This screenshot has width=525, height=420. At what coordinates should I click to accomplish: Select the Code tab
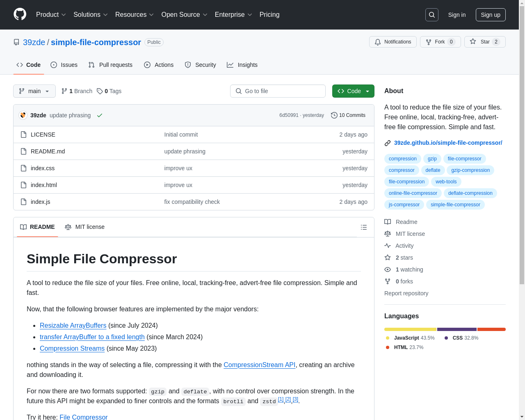coord(29,65)
